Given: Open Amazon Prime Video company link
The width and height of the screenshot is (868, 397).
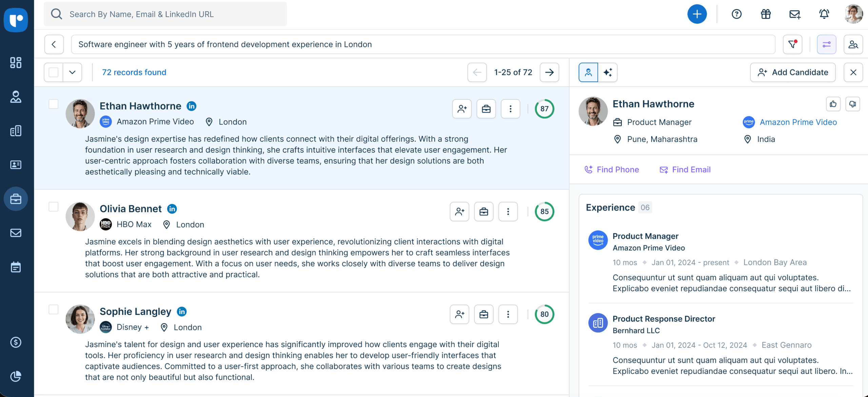Looking at the screenshot, I should [x=798, y=122].
